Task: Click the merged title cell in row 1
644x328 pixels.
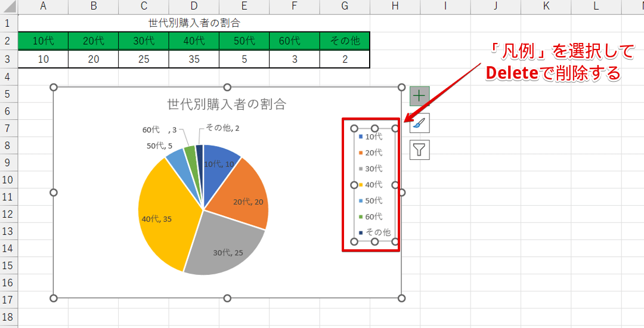Action: [x=194, y=23]
